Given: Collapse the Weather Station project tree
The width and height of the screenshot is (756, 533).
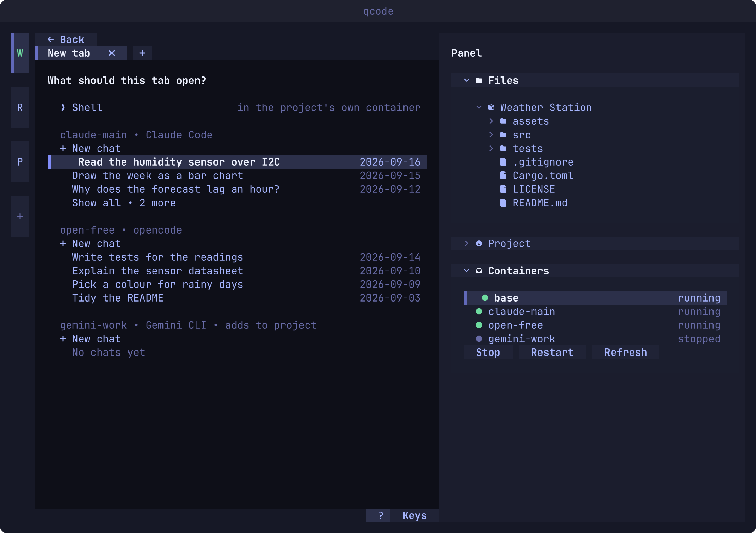Looking at the screenshot, I should (x=479, y=107).
